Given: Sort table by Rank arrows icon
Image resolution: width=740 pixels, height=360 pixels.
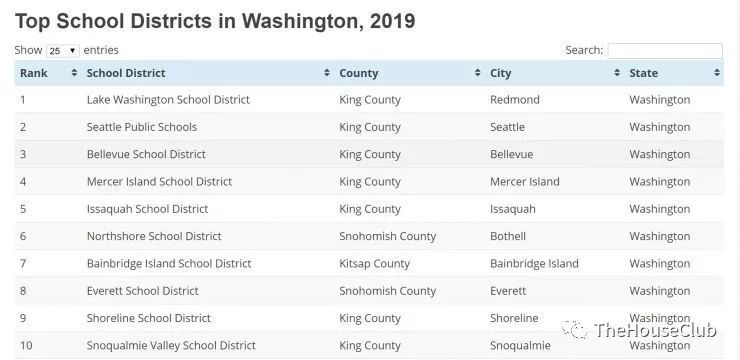Looking at the screenshot, I should point(74,73).
